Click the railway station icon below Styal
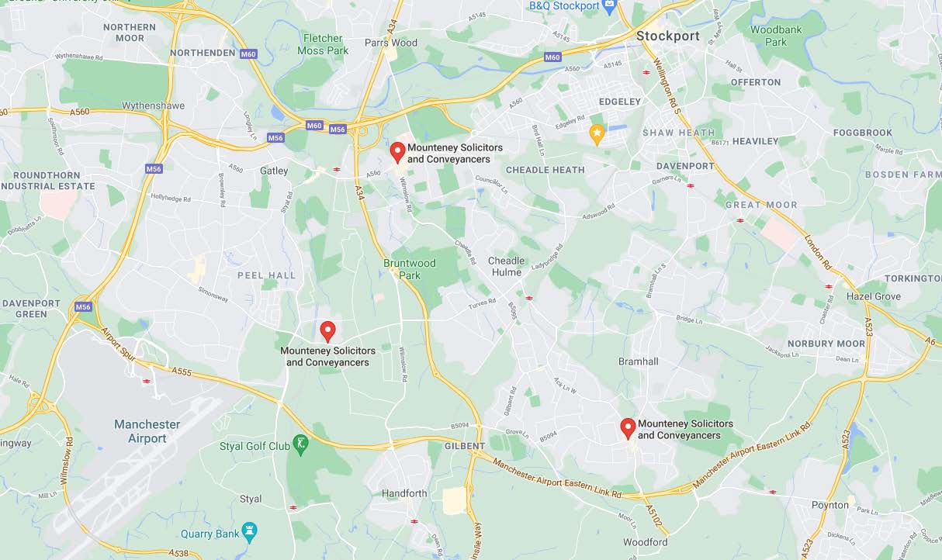Image resolution: width=942 pixels, height=560 pixels. click(293, 508)
